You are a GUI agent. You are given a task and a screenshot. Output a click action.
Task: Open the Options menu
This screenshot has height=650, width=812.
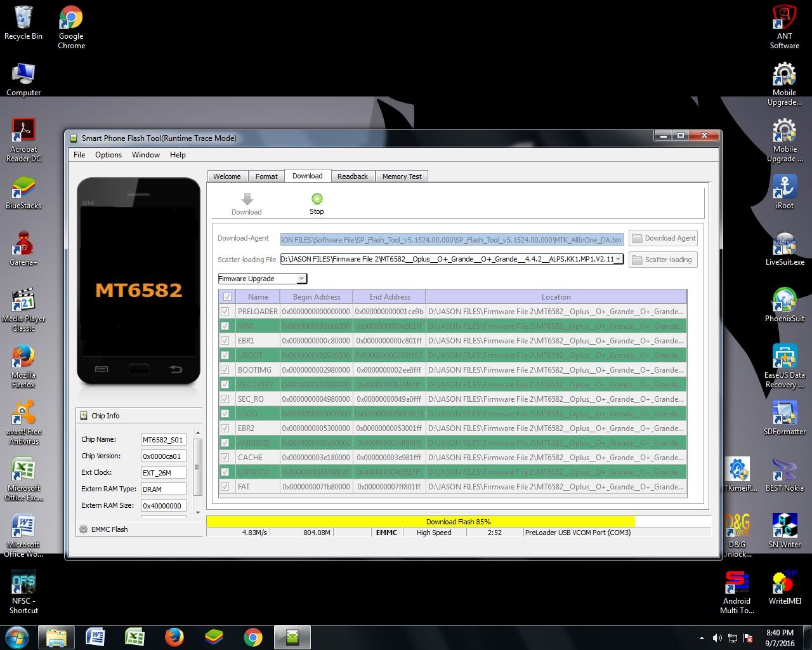[x=108, y=155]
